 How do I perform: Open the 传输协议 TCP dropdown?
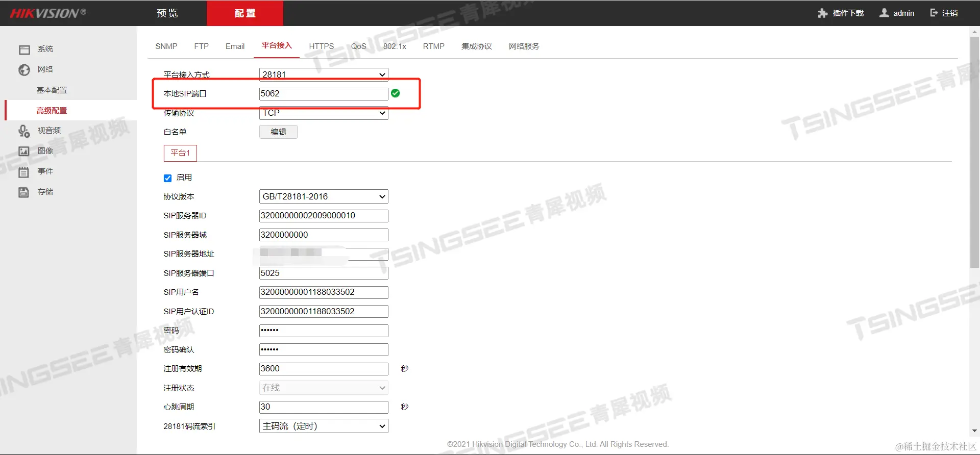pos(324,113)
